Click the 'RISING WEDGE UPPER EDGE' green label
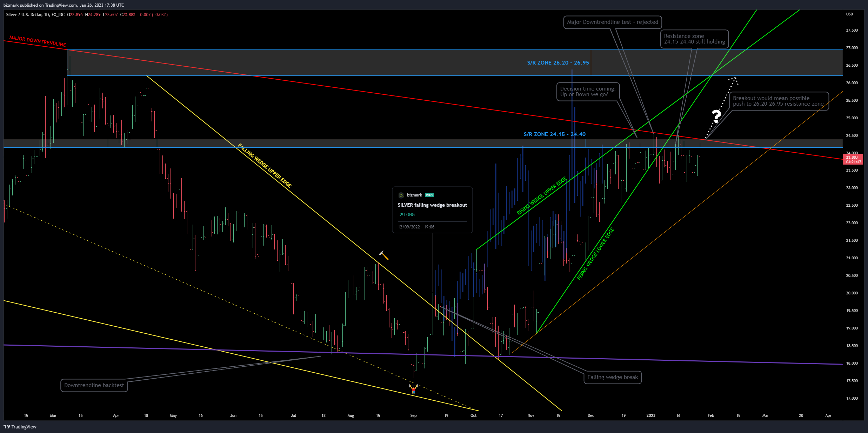This screenshot has height=433, width=868. tap(542, 196)
